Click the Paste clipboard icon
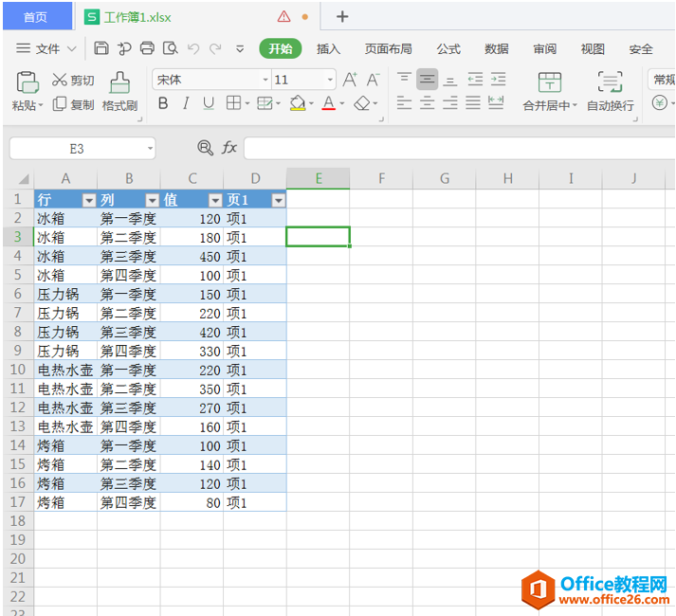The image size is (676, 616). pyautogui.click(x=27, y=82)
